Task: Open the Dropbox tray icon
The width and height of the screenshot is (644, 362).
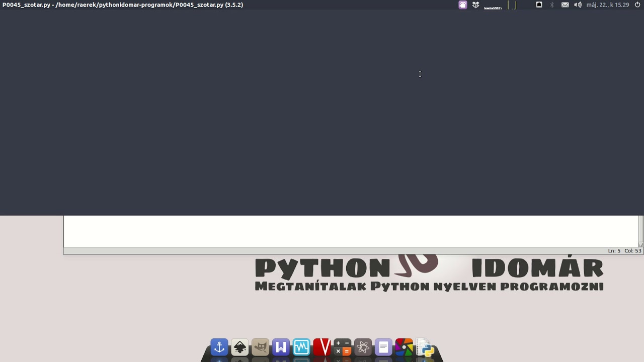Action: [x=475, y=5]
